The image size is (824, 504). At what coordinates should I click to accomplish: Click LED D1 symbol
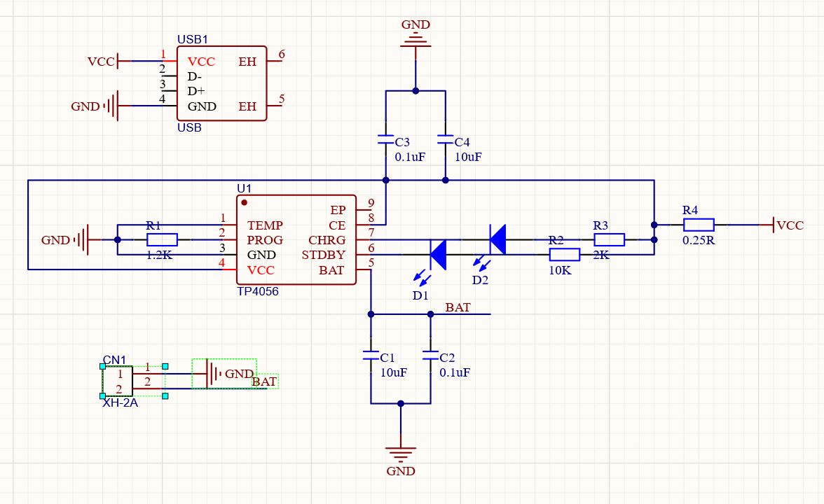click(439, 255)
